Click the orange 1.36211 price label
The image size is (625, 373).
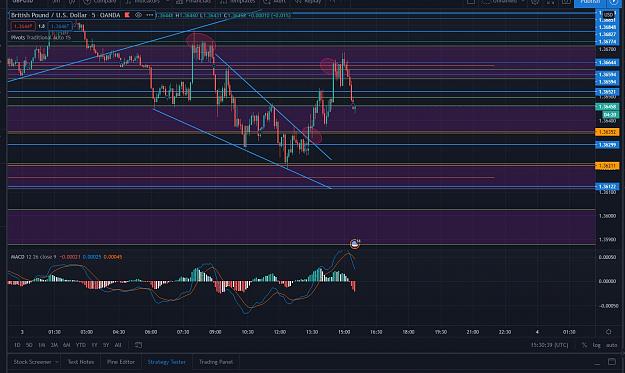click(607, 165)
